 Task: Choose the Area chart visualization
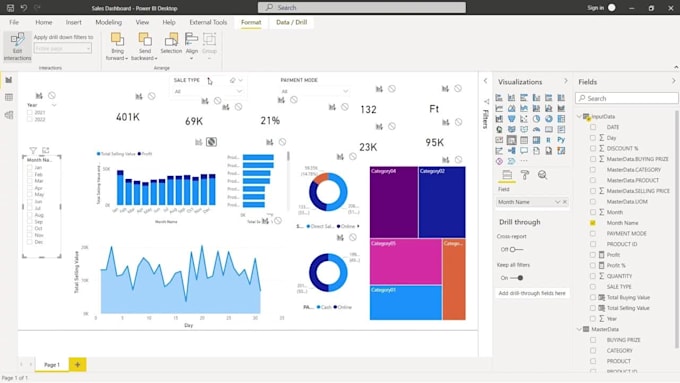point(512,108)
